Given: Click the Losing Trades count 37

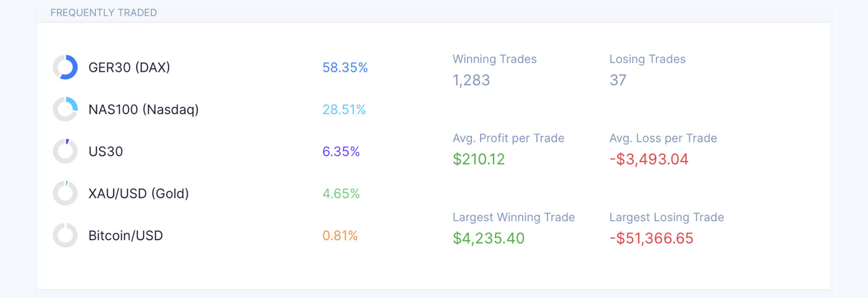Looking at the screenshot, I should pos(618,80).
